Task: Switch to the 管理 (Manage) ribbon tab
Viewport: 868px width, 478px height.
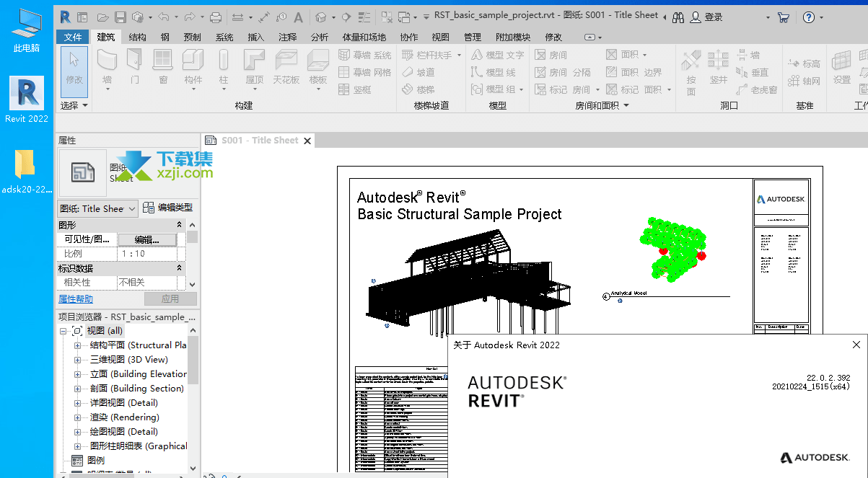Action: 473,37
